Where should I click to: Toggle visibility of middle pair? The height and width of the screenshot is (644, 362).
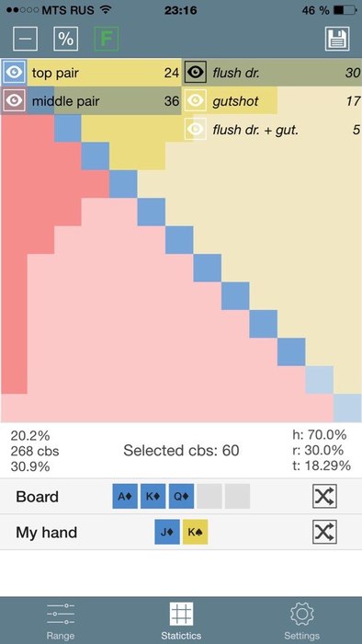point(15,100)
